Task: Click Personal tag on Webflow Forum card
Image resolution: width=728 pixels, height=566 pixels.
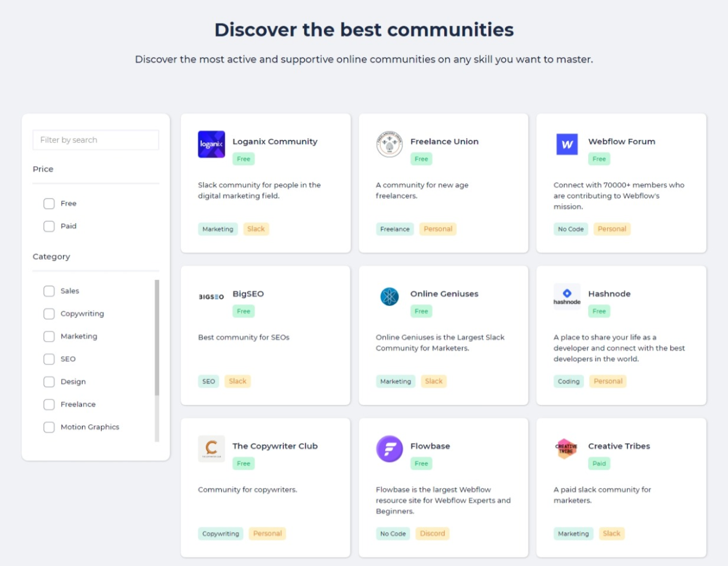Action: (x=612, y=229)
